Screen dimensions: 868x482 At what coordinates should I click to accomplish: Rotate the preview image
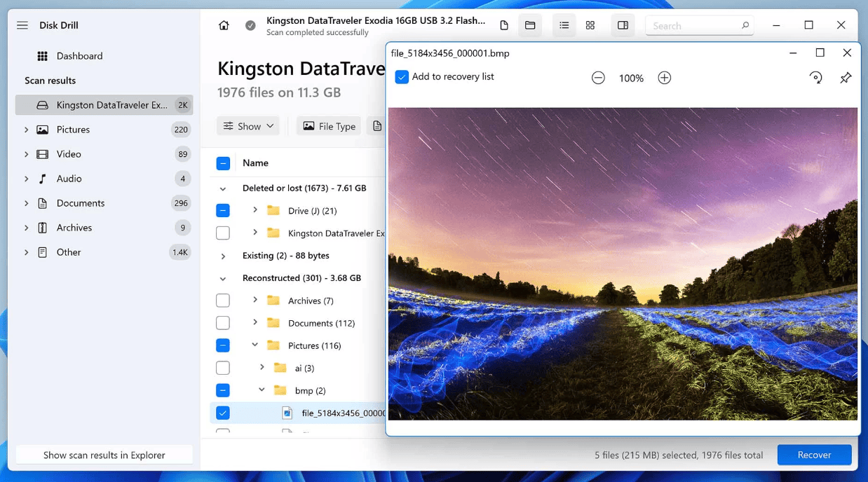click(x=815, y=78)
